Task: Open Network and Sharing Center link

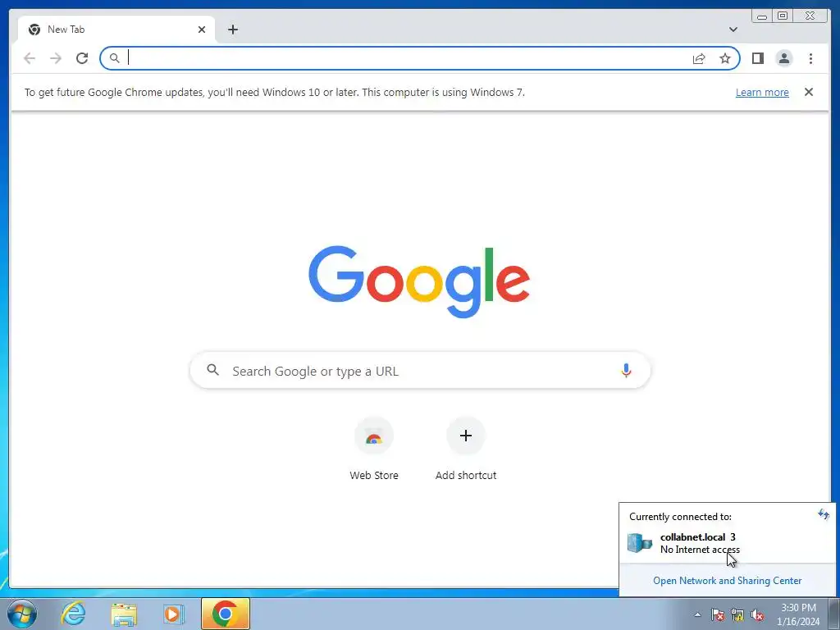Action: click(727, 581)
